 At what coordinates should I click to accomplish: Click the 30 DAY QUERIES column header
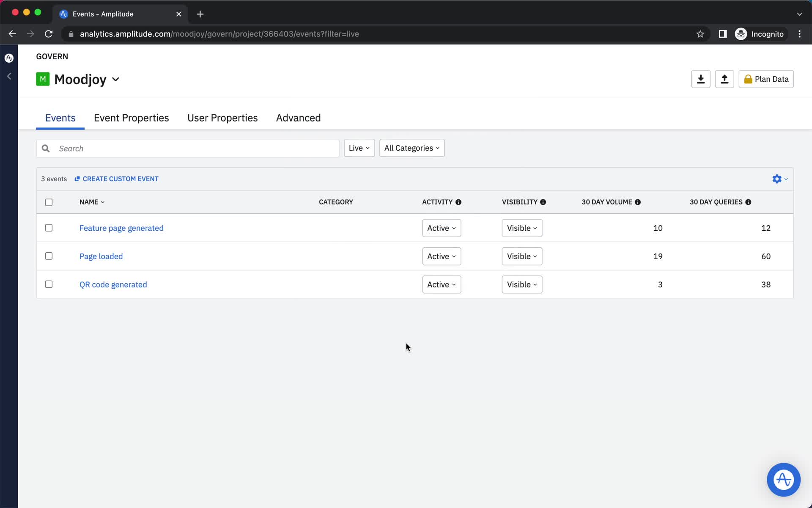point(716,202)
